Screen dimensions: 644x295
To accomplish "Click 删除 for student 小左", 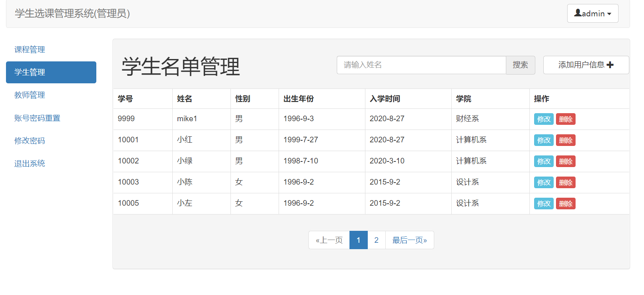I will pyautogui.click(x=566, y=204).
